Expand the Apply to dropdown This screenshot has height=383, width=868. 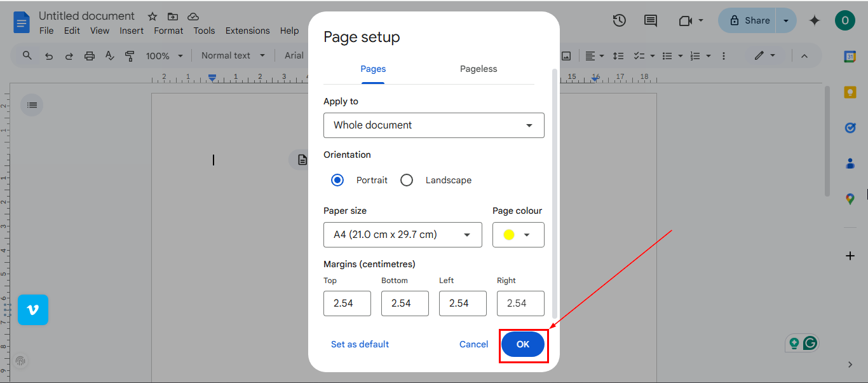[x=433, y=125]
